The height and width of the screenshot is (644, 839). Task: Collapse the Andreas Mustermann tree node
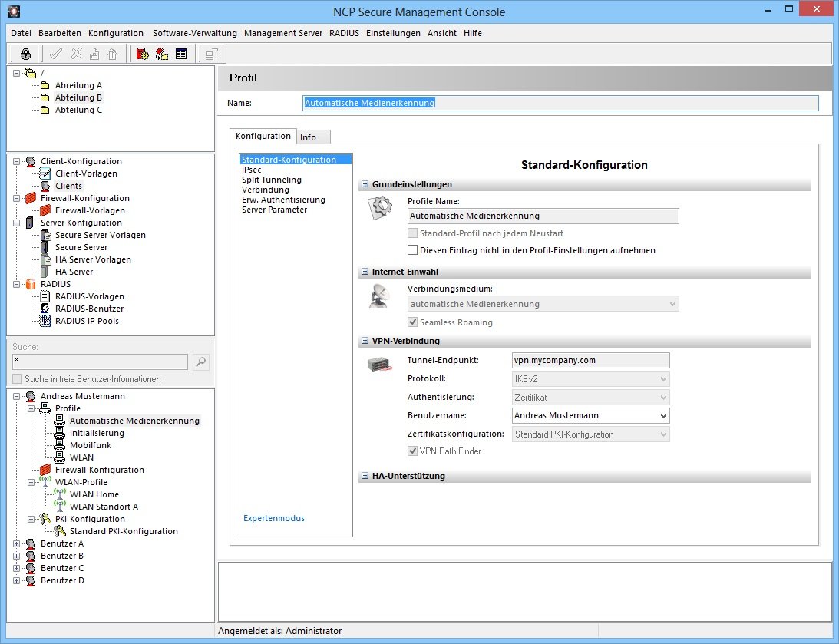[x=17, y=396]
